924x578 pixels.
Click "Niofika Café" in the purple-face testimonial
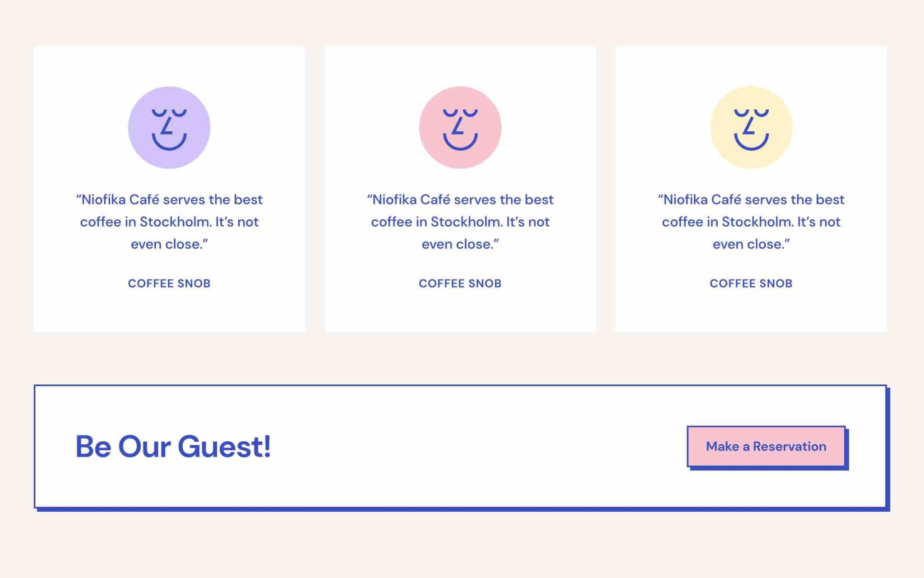pyautogui.click(x=120, y=199)
